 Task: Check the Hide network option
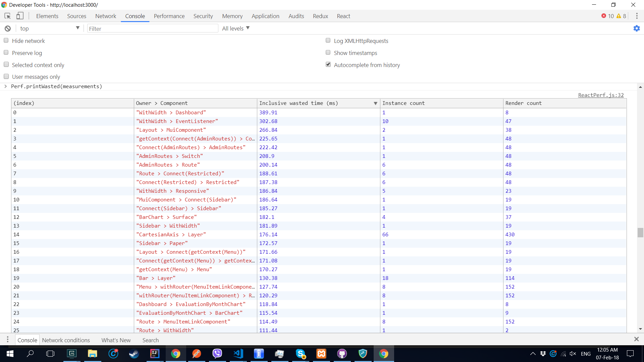pos(6,41)
